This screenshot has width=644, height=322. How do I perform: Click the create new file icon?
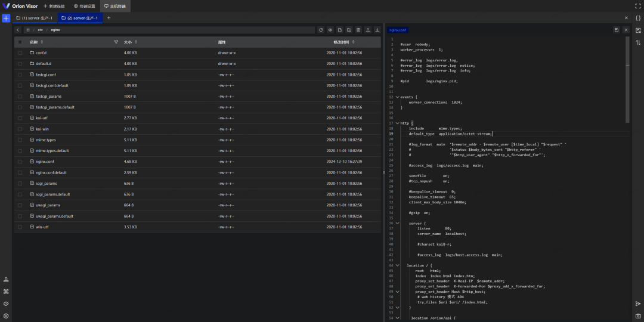[339, 30]
